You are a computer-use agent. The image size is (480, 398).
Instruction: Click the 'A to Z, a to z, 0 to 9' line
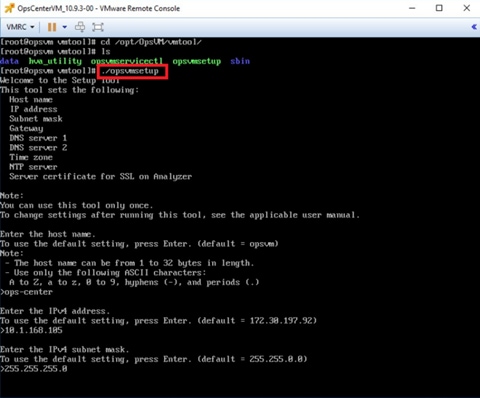coord(134,282)
